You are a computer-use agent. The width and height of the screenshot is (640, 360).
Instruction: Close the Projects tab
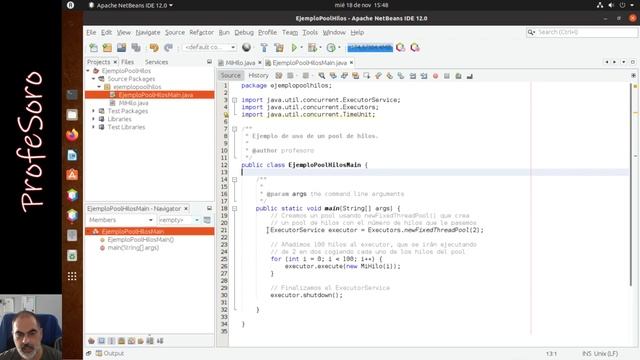point(116,62)
